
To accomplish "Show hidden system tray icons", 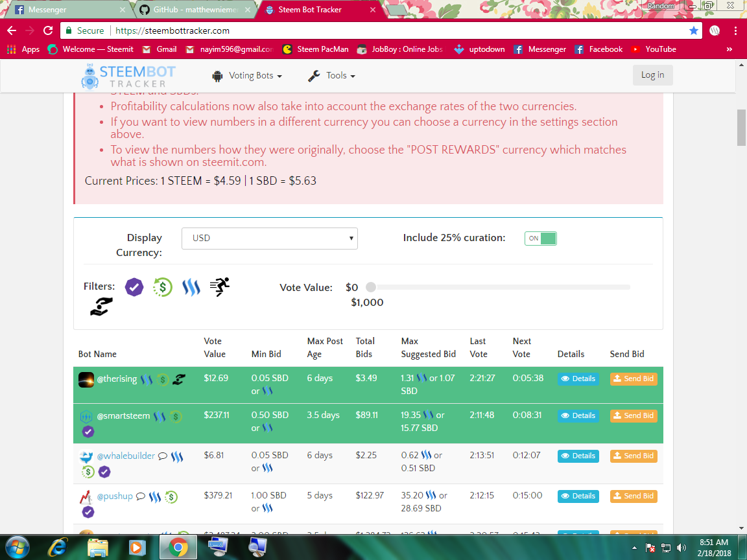I will pyautogui.click(x=634, y=548).
